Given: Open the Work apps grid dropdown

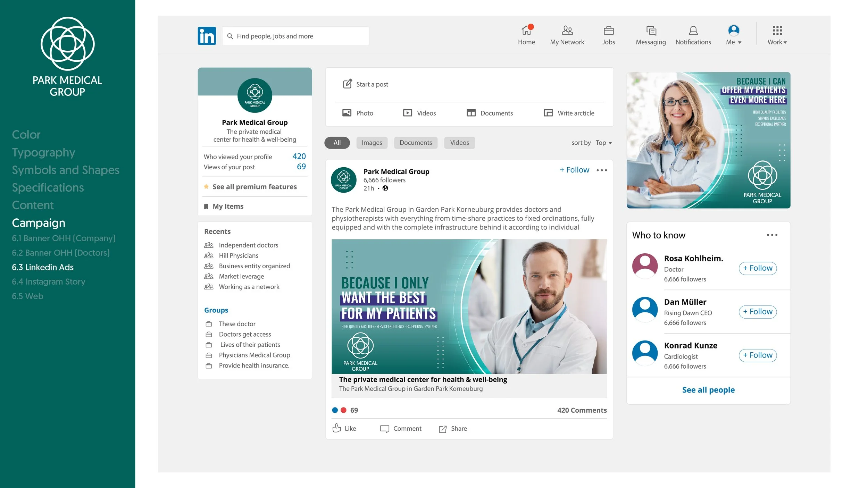Looking at the screenshot, I should 777,35.
